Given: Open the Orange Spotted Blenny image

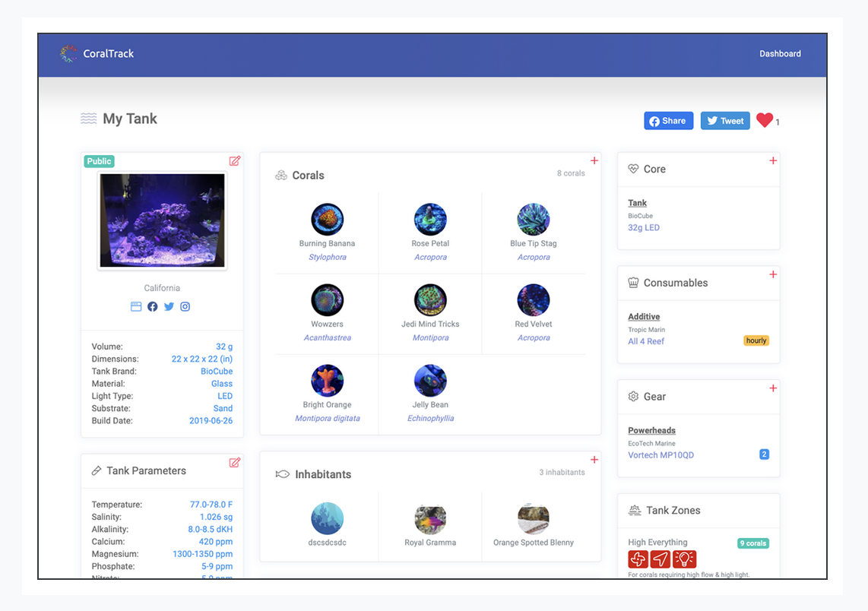Looking at the screenshot, I should [533, 518].
